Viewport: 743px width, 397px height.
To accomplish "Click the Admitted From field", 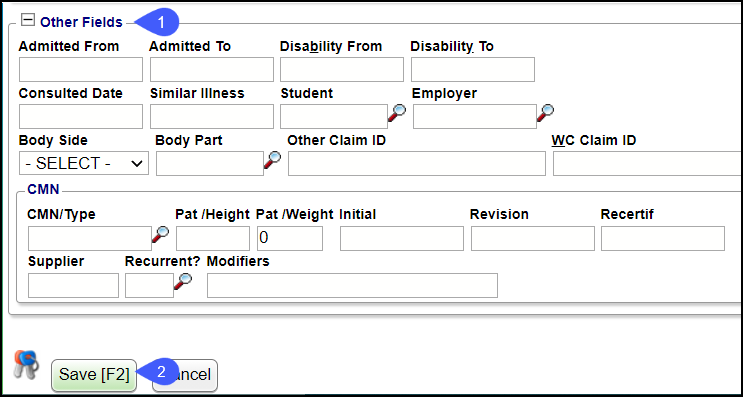I will [x=81, y=70].
